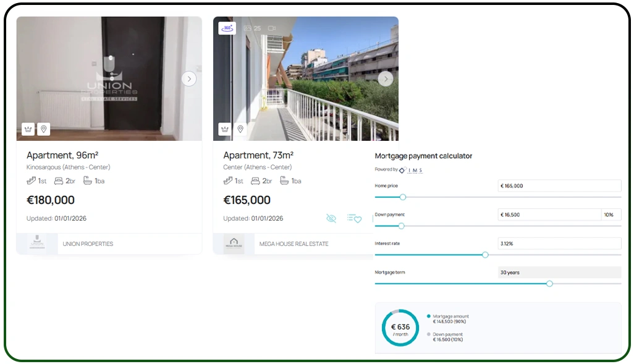Viewport: 634px width, 364px height.
Task: Go to next photo on the 96m² apartment
Action: 189,79
